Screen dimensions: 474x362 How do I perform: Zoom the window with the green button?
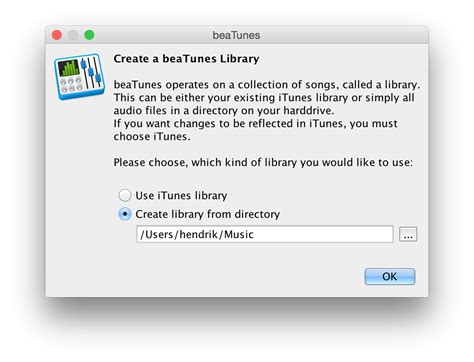pyautogui.click(x=89, y=35)
